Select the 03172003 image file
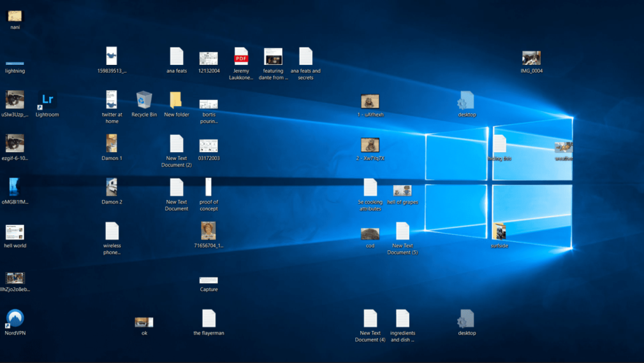Viewport: 644px width, 363px height. pyautogui.click(x=209, y=150)
